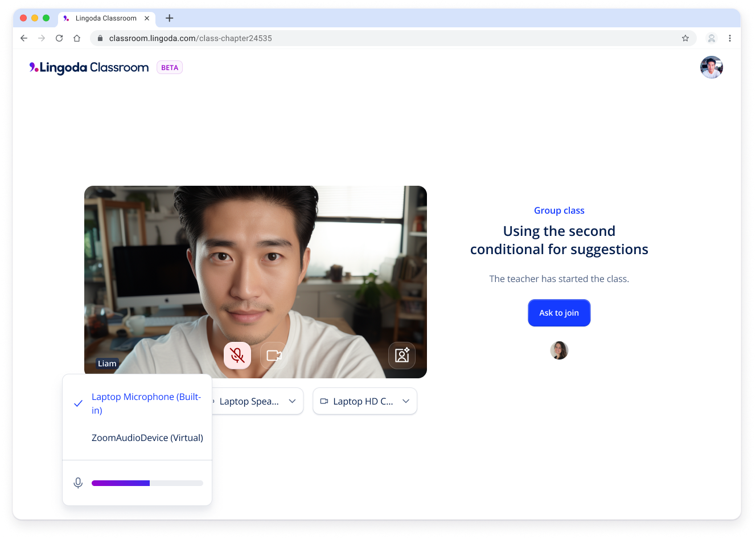Toggle the camera on video preview

[x=274, y=356]
